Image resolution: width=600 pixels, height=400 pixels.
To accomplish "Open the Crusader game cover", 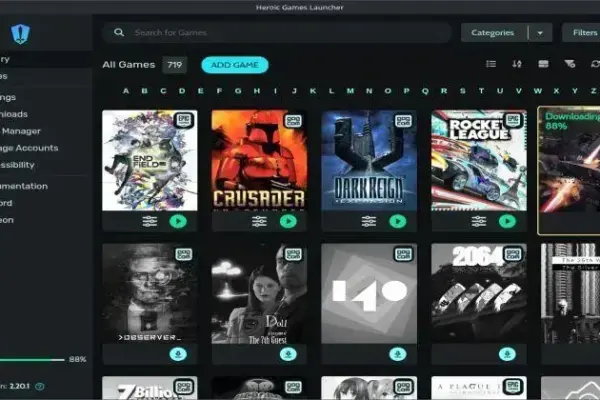I will point(259,160).
